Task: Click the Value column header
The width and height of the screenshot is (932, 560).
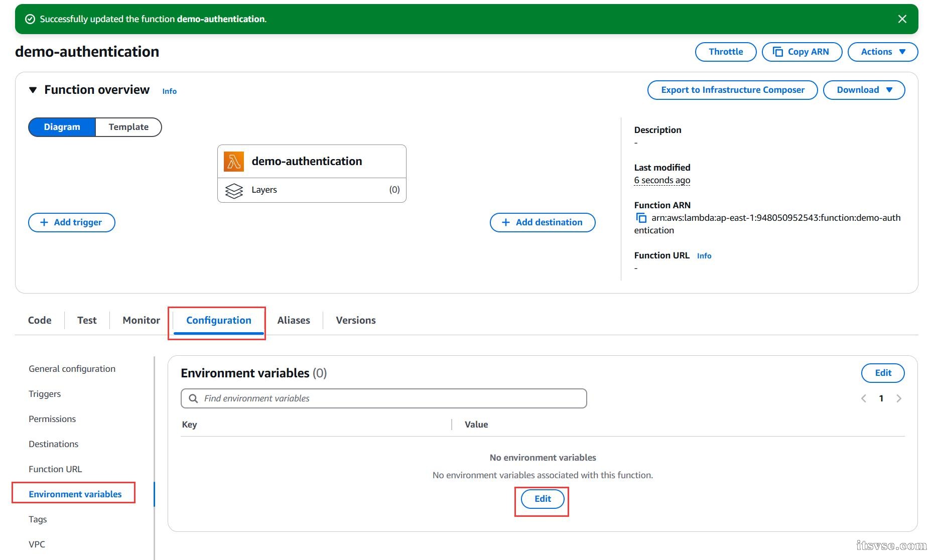Action: click(x=476, y=425)
